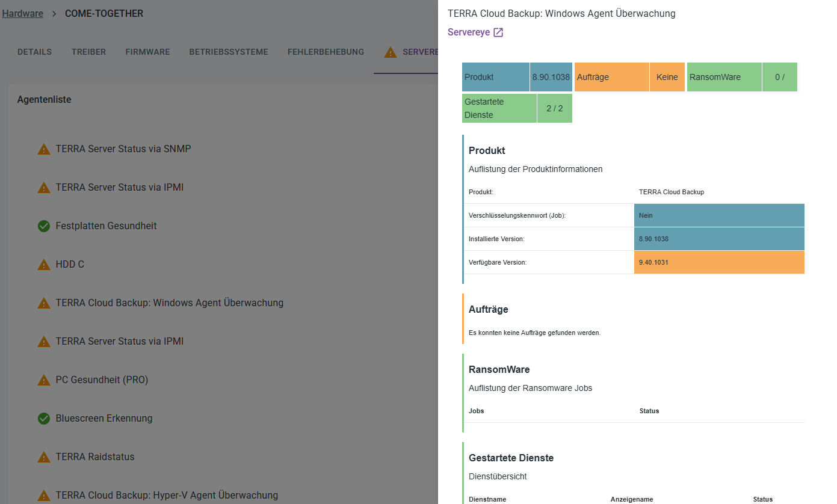
Task: Follow the Servereye link
Action: [469, 32]
